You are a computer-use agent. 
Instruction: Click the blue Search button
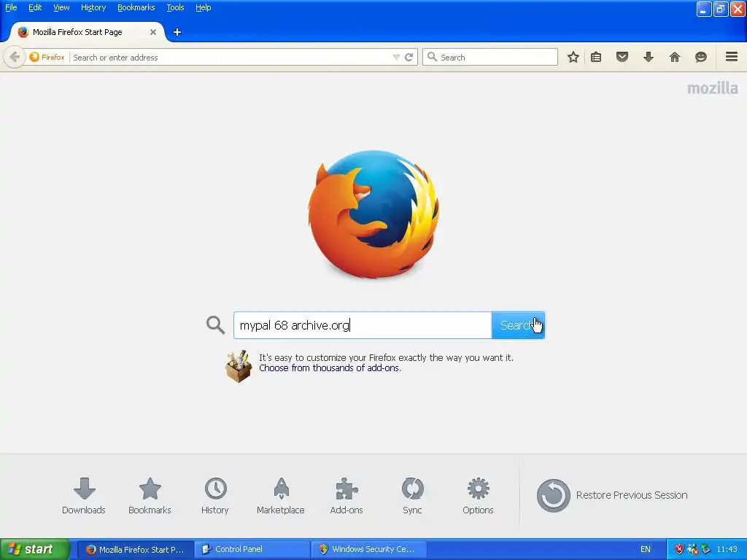coord(518,325)
